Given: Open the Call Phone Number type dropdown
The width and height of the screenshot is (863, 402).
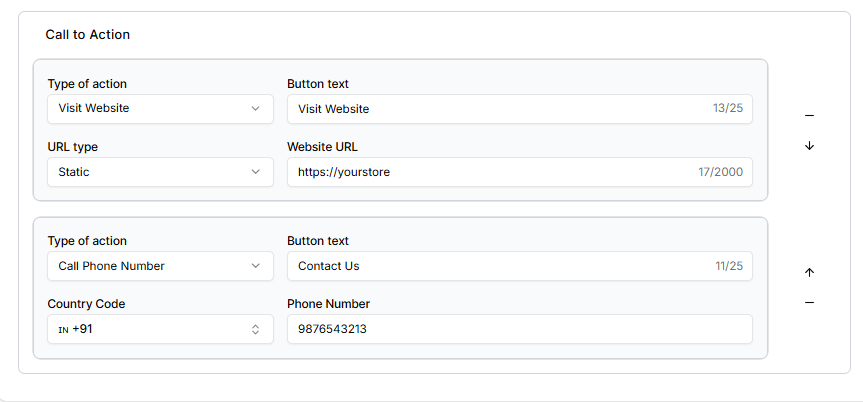Looking at the screenshot, I should (160, 266).
